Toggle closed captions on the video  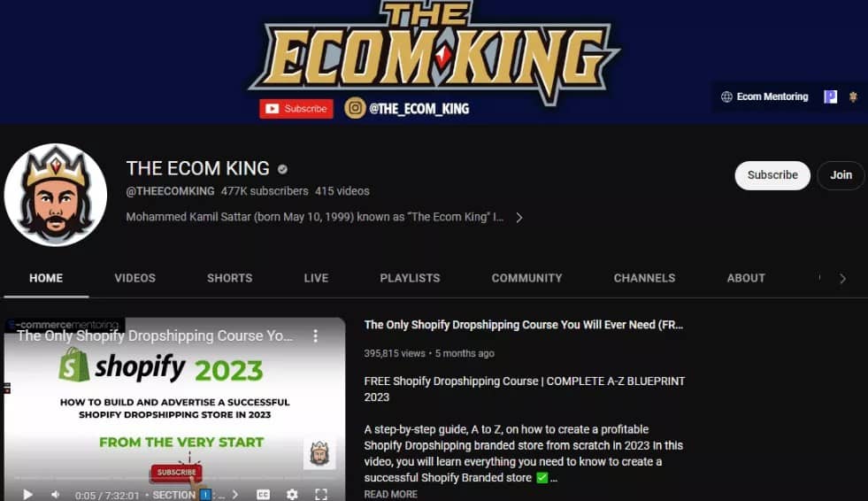(x=264, y=494)
